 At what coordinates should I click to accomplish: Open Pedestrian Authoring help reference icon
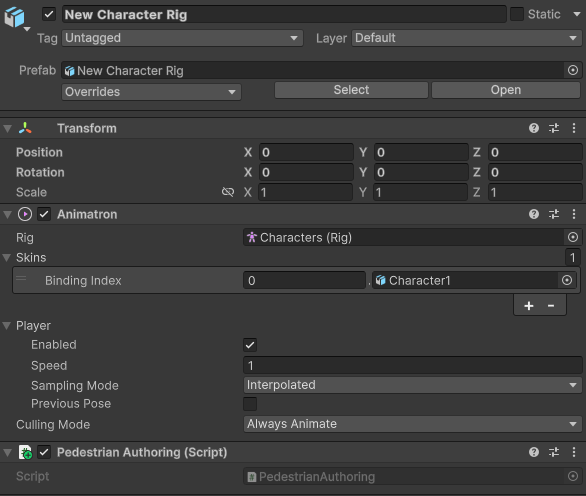point(534,452)
